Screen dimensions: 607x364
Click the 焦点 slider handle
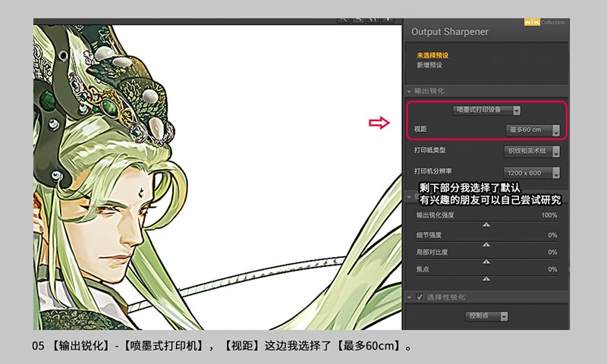[486, 278]
